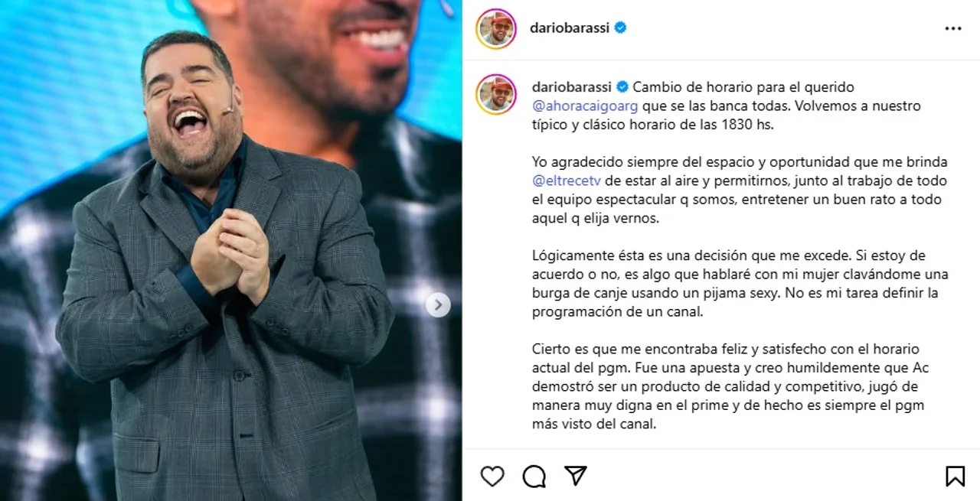Open the dariobarassi profile picture in the header

click(496, 29)
